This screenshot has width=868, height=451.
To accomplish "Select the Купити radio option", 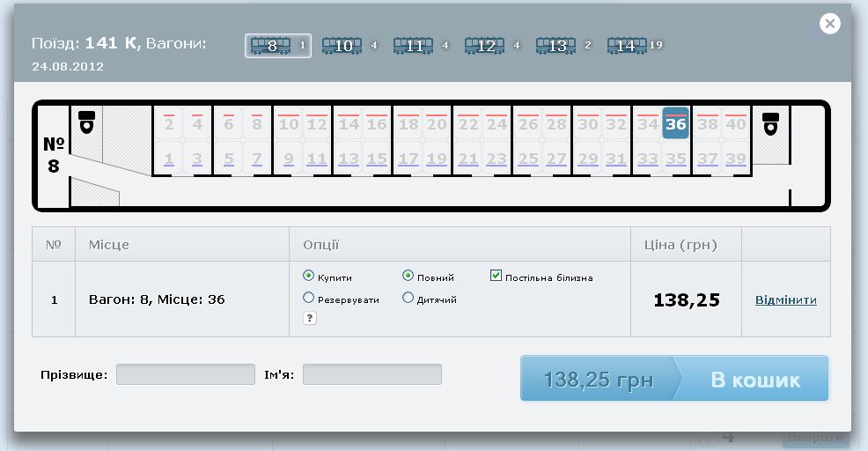I will [308, 276].
